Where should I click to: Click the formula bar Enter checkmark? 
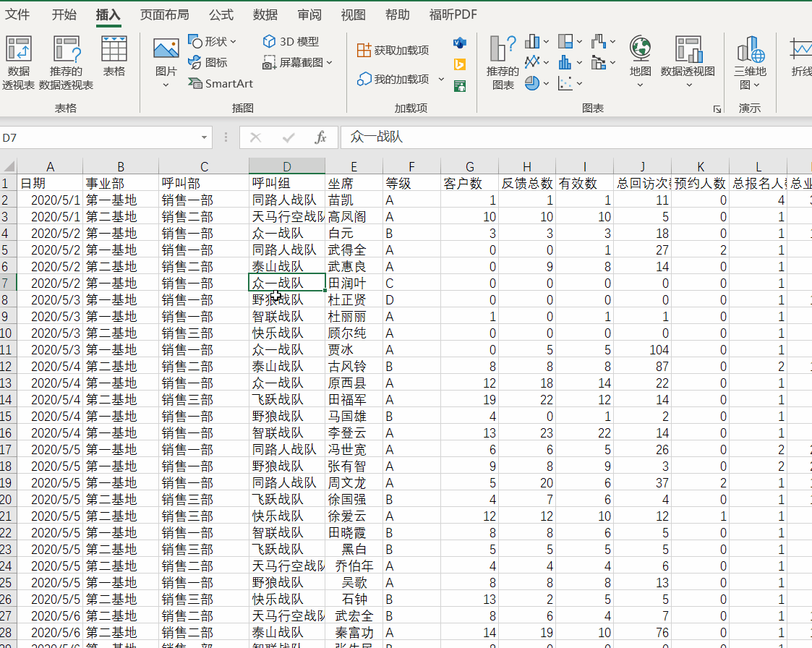click(289, 137)
